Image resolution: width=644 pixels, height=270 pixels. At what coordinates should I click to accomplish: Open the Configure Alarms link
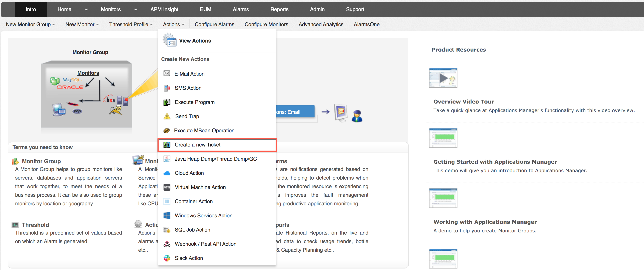click(214, 24)
